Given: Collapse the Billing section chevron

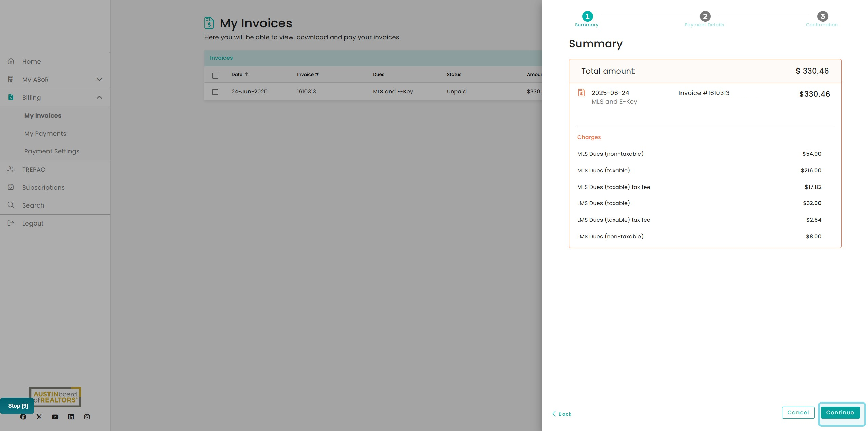Looking at the screenshot, I should pyautogui.click(x=99, y=97).
